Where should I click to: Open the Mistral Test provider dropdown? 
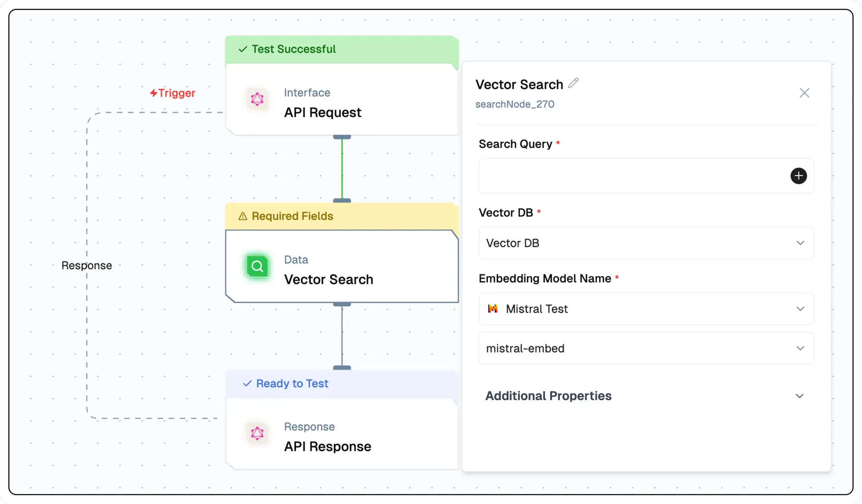[646, 309]
